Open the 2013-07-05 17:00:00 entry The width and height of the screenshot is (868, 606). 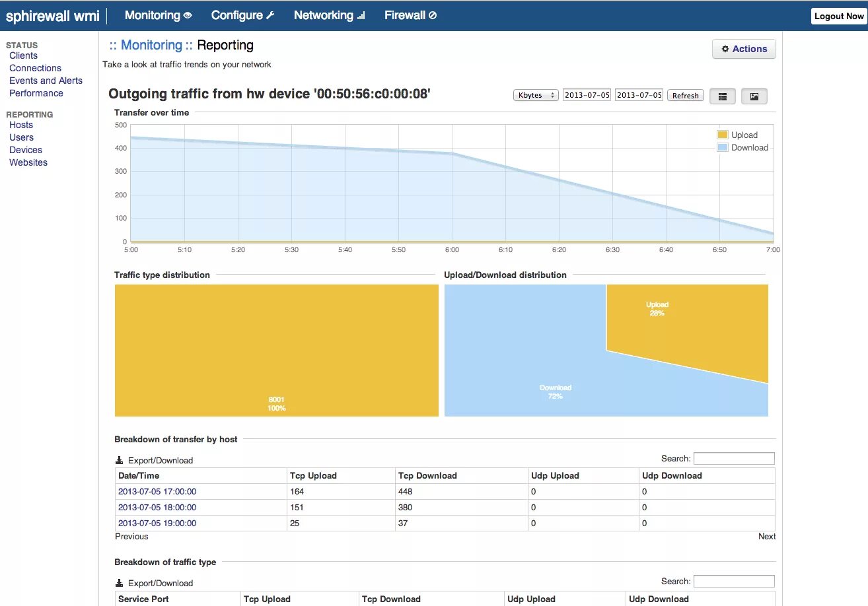pos(157,491)
